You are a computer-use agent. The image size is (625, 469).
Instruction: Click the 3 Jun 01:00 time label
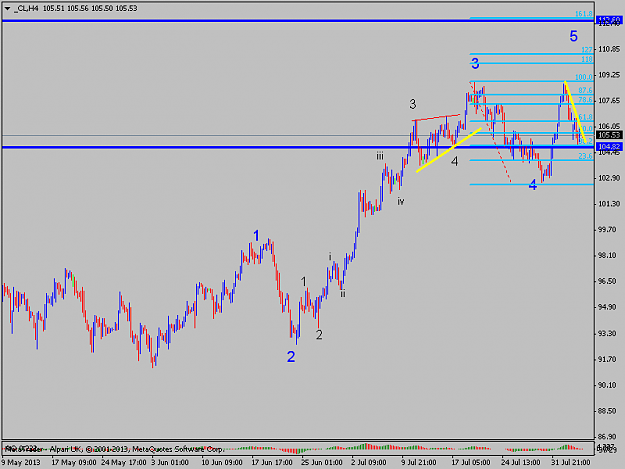170,462
